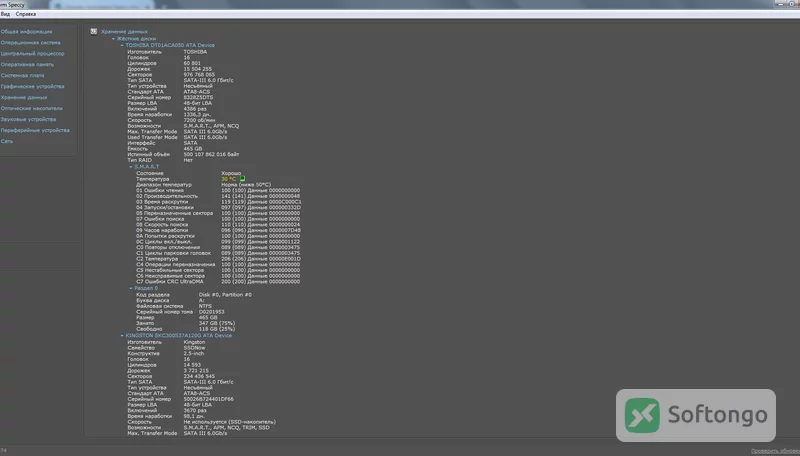This screenshot has width=800, height=456.
Task: Select Операционная система in the sidebar
Action: coord(30,43)
